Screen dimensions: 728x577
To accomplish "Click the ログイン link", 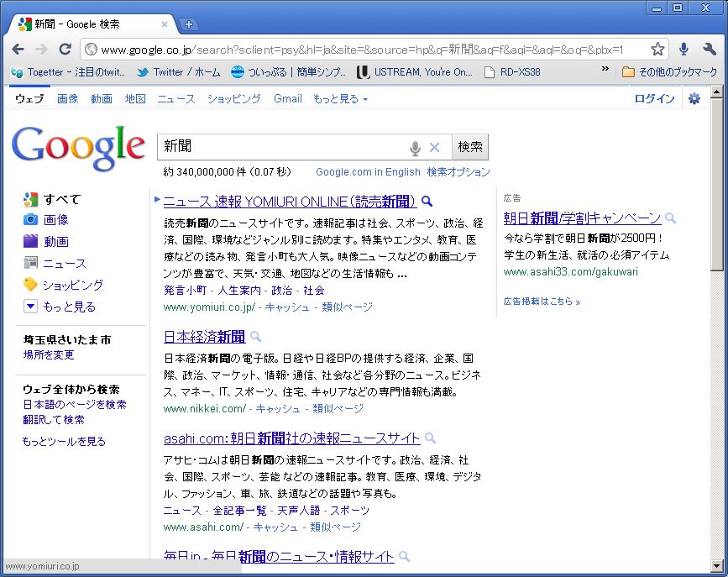I will coord(654,98).
